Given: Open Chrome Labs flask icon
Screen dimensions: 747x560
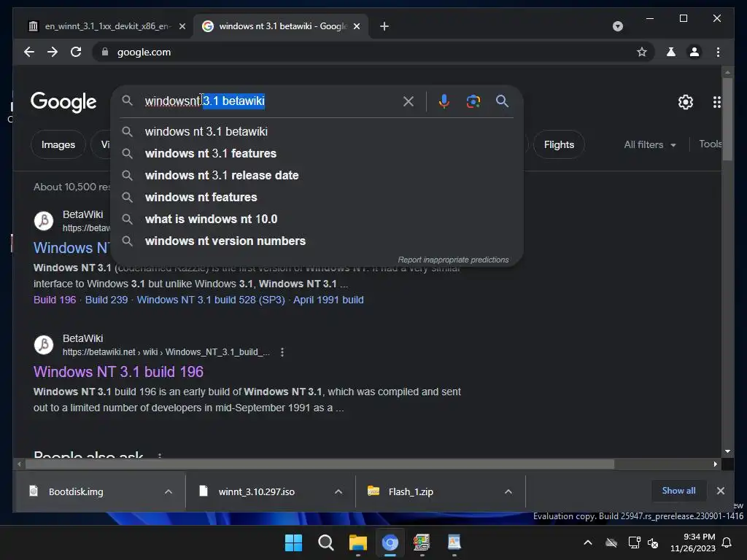Looking at the screenshot, I should (671, 52).
